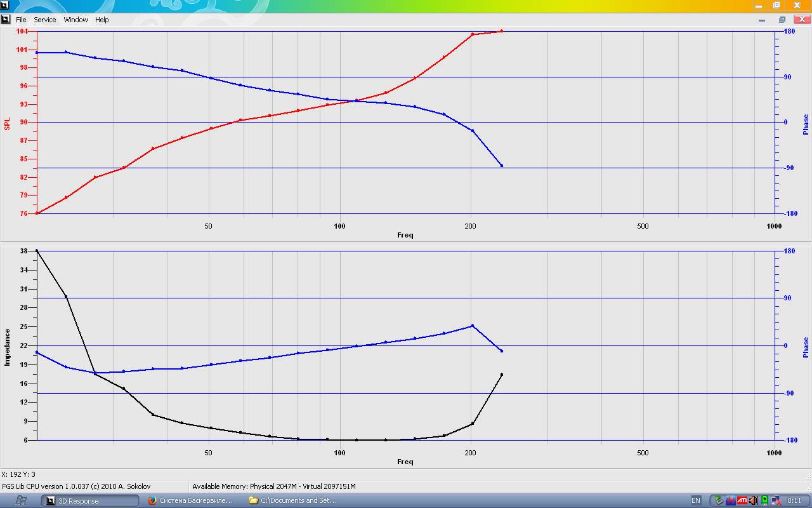This screenshot has width=812, height=508.
Task: Click the Freq label under the upper chart
Action: [405, 236]
